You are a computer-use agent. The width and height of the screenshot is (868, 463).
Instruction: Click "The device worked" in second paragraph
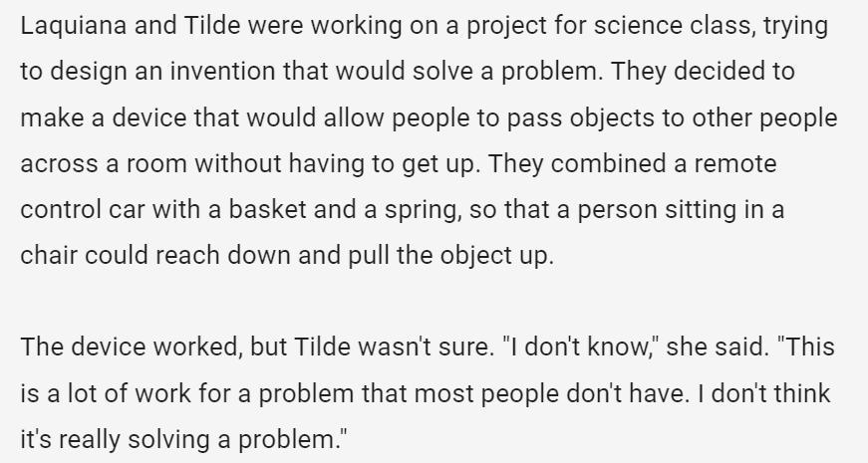(x=132, y=347)
